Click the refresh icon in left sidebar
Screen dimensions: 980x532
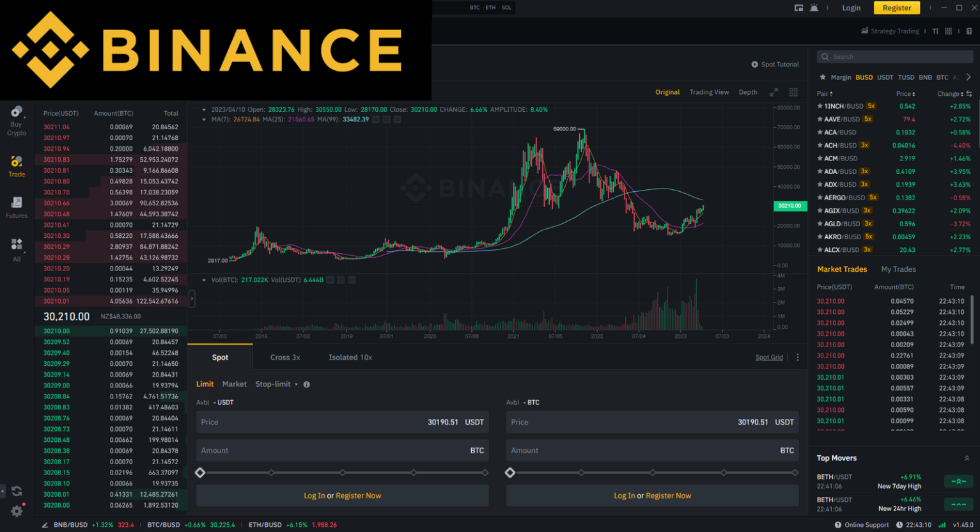point(17,491)
